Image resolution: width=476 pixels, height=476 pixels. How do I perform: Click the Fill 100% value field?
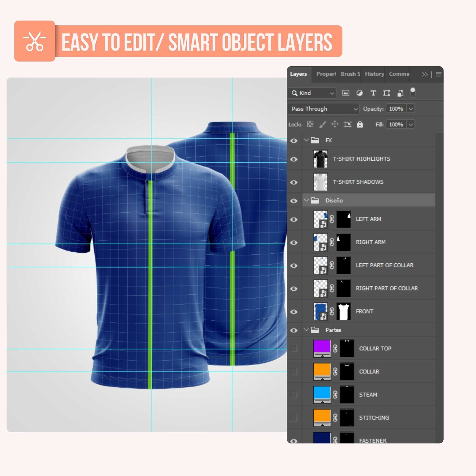396,124
